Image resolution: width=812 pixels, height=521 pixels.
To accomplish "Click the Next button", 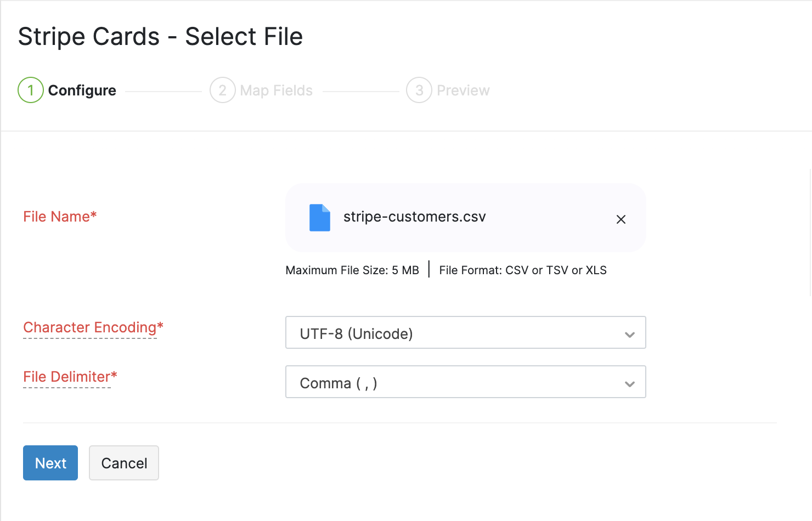I will click(50, 463).
